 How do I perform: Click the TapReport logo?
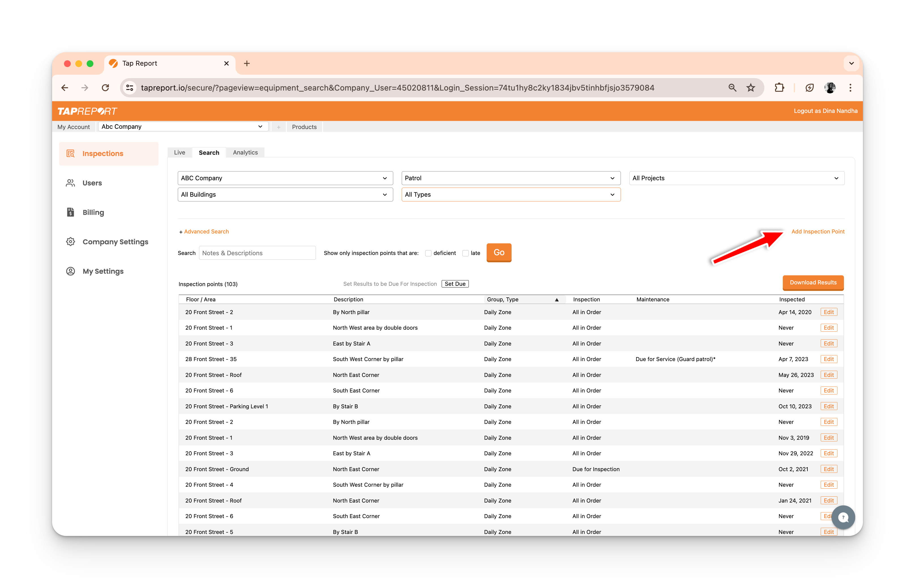87,111
